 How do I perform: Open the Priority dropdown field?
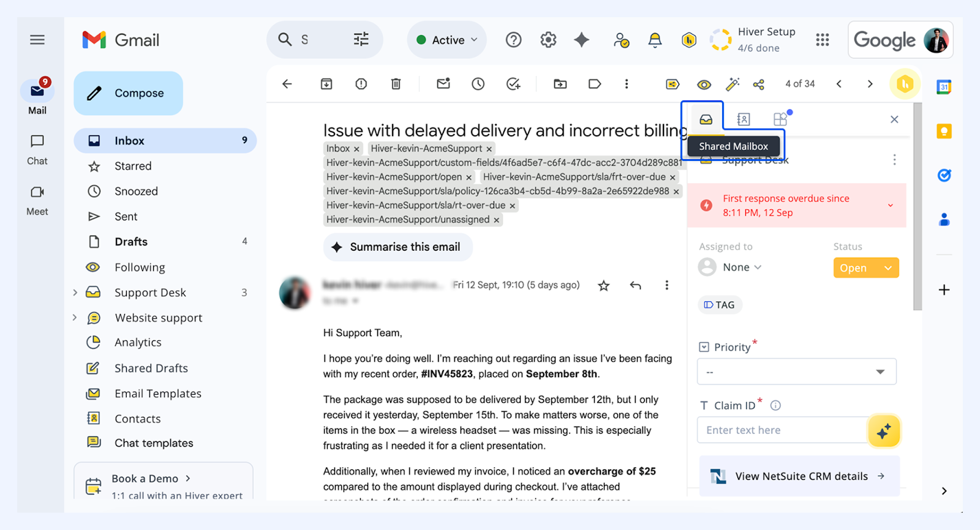point(797,372)
